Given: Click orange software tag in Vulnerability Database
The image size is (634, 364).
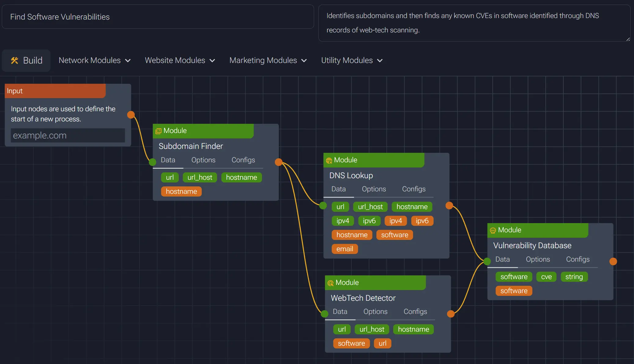Looking at the screenshot, I should tap(514, 291).
